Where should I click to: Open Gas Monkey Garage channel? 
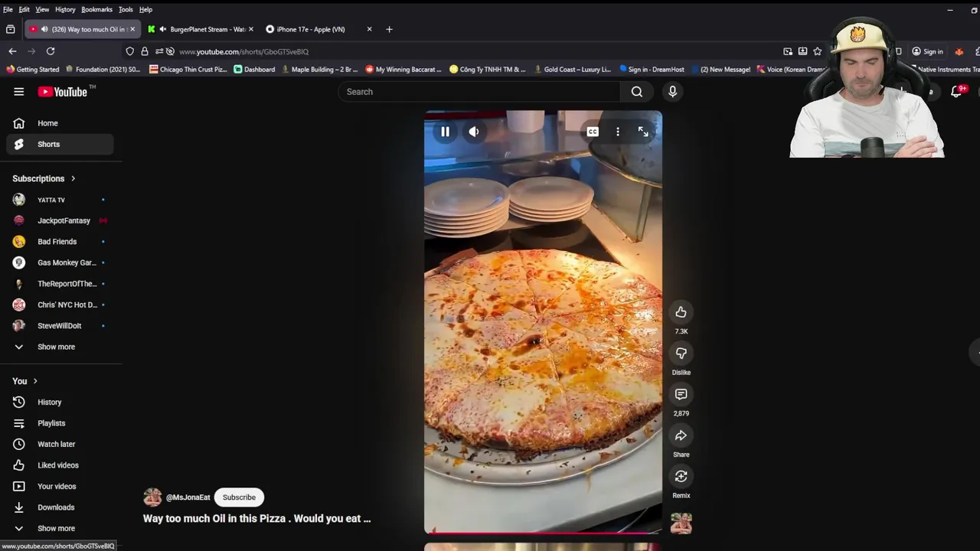(60, 262)
